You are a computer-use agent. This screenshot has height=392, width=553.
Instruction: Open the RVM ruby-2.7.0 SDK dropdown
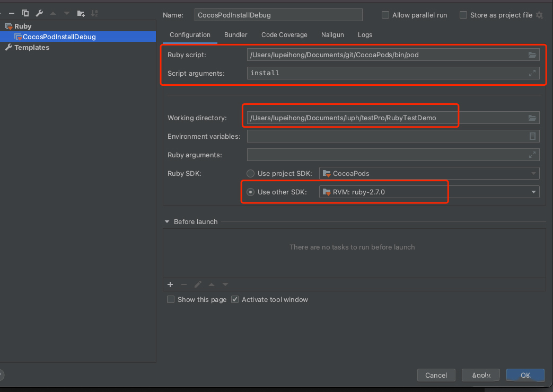tap(533, 192)
